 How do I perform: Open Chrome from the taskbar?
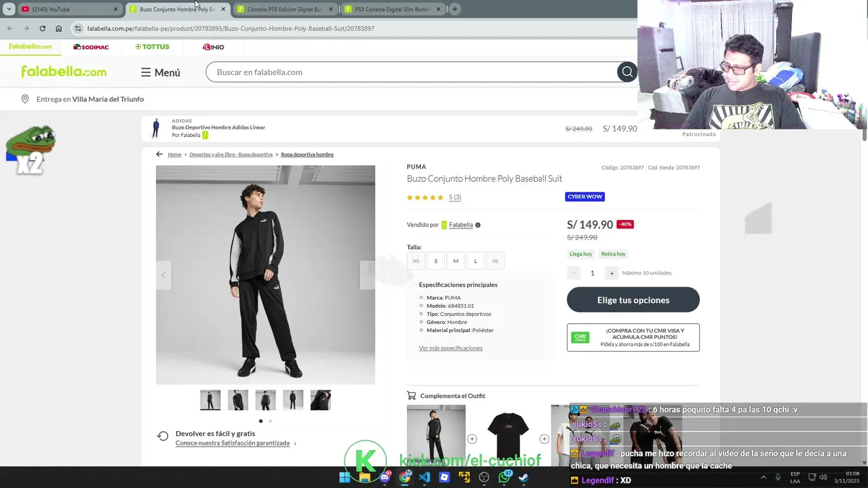(x=405, y=477)
